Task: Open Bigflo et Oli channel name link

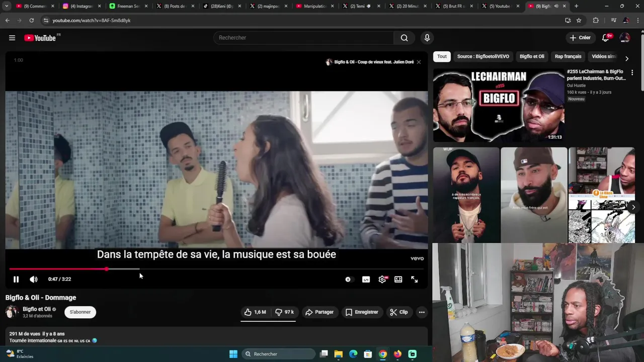Action: [x=37, y=309]
